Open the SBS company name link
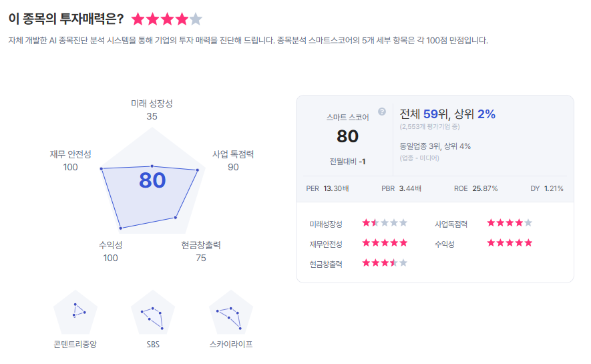This screenshot has width=591, height=364. pyautogui.click(x=153, y=345)
